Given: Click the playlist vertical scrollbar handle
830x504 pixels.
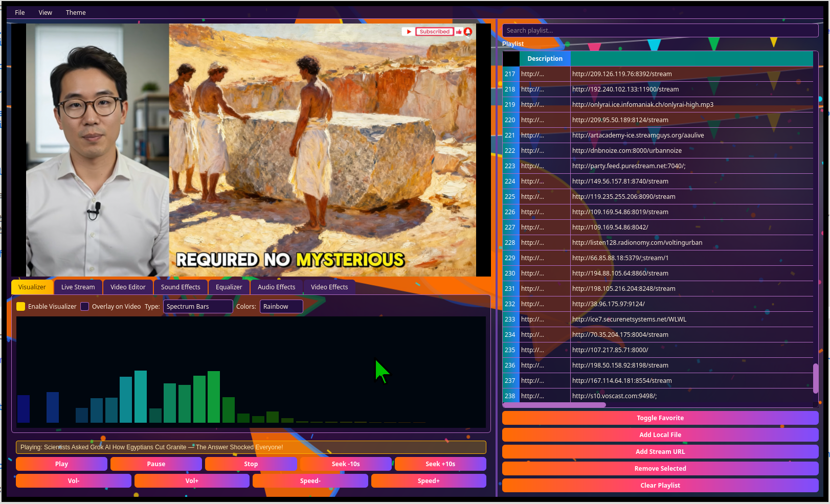Looking at the screenshot, I should click(x=816, y=378).
